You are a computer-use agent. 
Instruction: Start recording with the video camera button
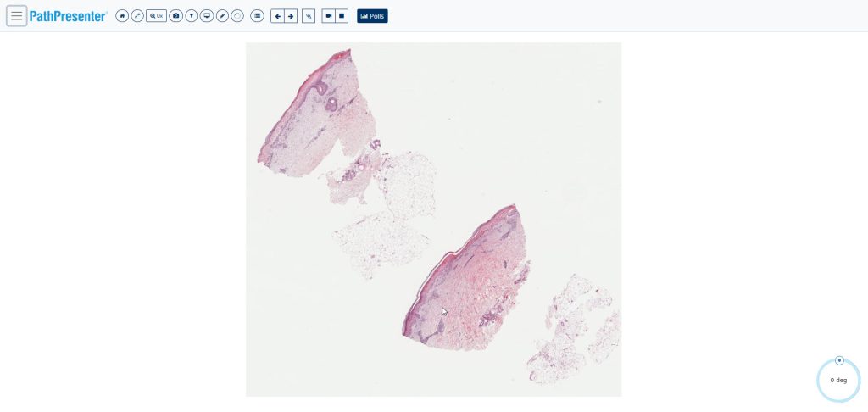click(x=329, y=16)
